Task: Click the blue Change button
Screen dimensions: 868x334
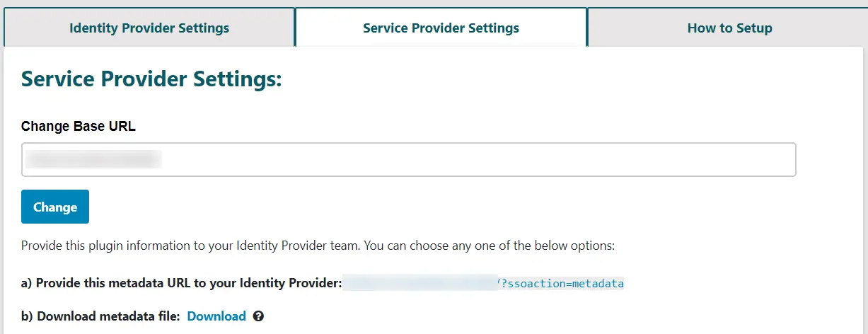Action: point(55,207)
